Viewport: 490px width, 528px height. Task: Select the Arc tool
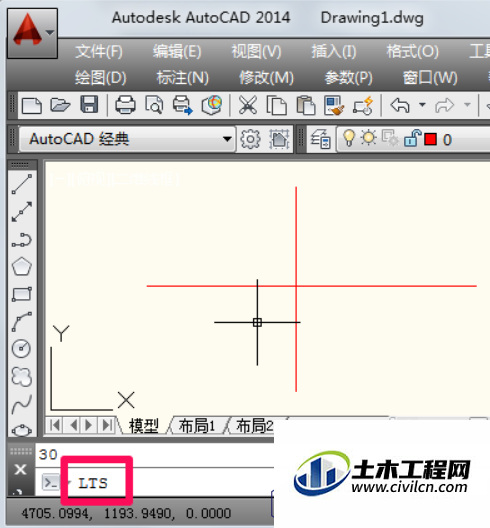(x=22, y=322)
